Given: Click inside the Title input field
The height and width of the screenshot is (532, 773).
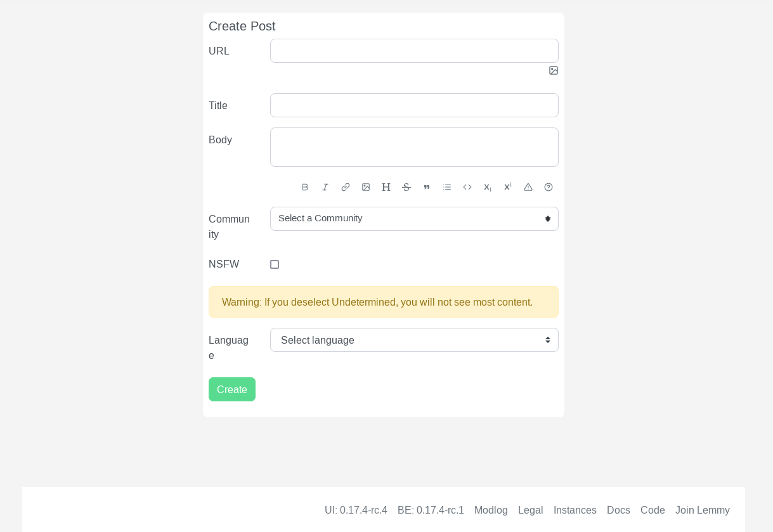Looking at the screenshot, I should (x=414, y=105).
